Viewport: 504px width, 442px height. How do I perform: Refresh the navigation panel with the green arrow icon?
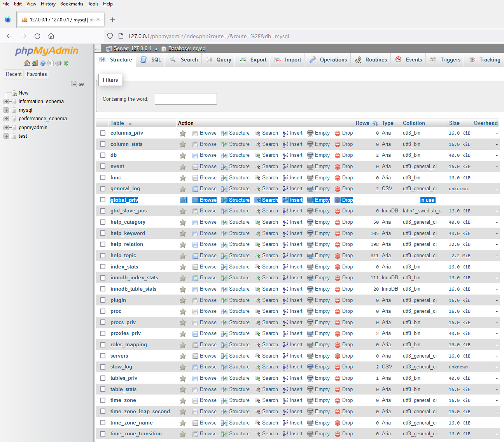(x=66, y=63)
